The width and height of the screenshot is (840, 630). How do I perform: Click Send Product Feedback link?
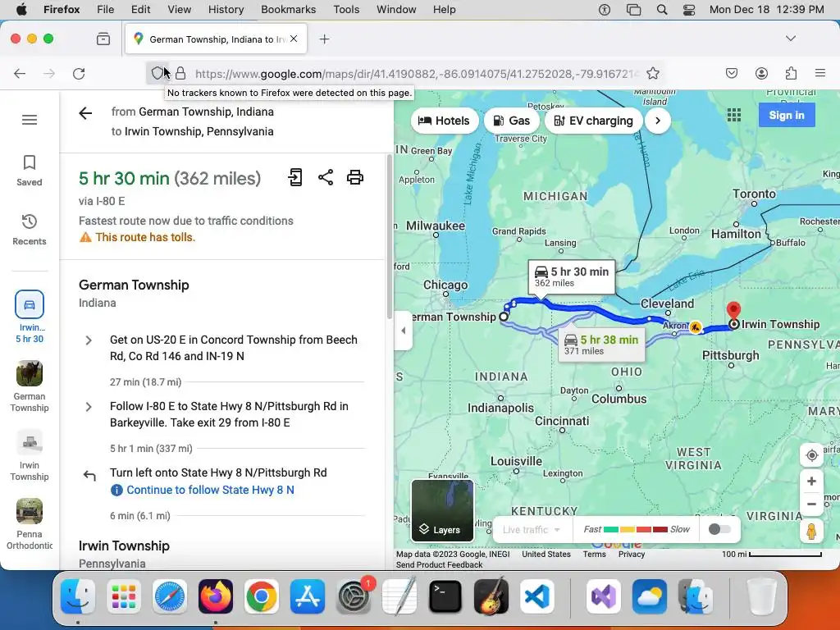440,564
